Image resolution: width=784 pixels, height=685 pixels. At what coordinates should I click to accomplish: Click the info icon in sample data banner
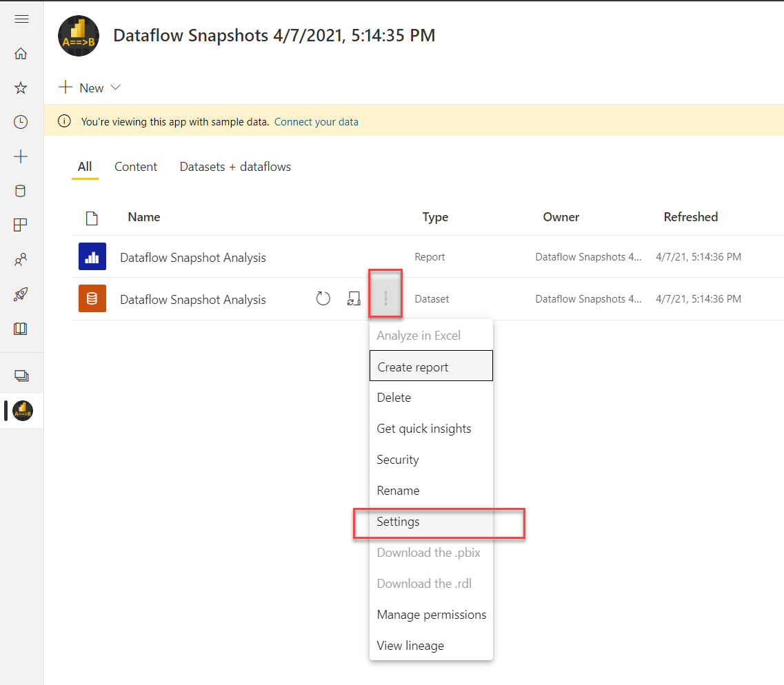pyautogui.click(x=64, y=121)
